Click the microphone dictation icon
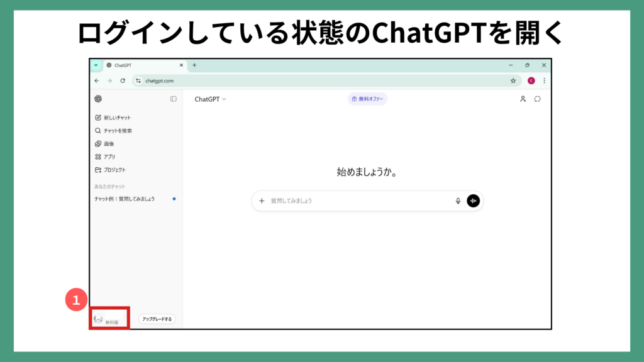 (x=458, y=201)
